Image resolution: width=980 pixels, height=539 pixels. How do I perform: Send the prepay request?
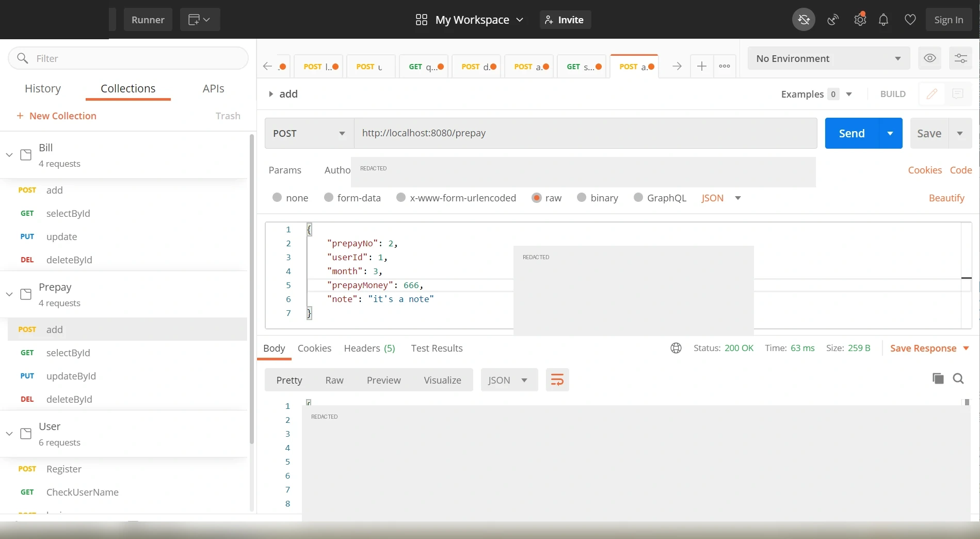point(852,133)
